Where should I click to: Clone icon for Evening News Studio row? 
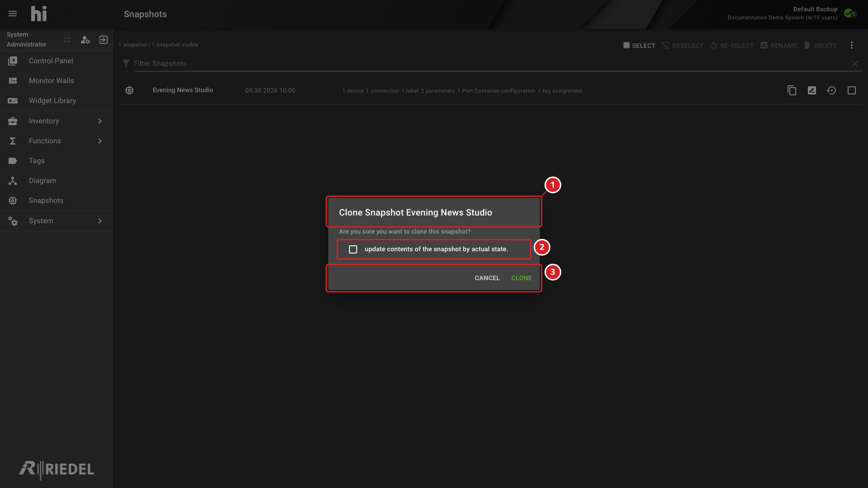pos(792,90)
